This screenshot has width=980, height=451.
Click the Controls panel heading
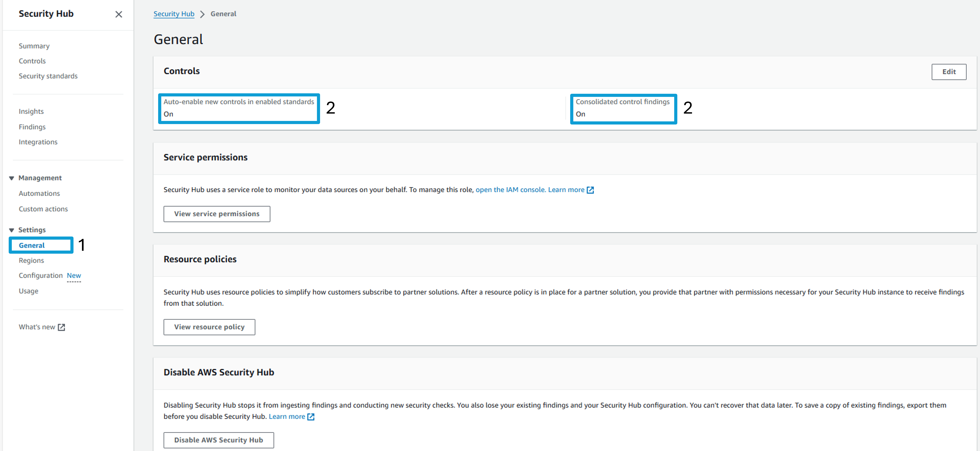[182, 71]
